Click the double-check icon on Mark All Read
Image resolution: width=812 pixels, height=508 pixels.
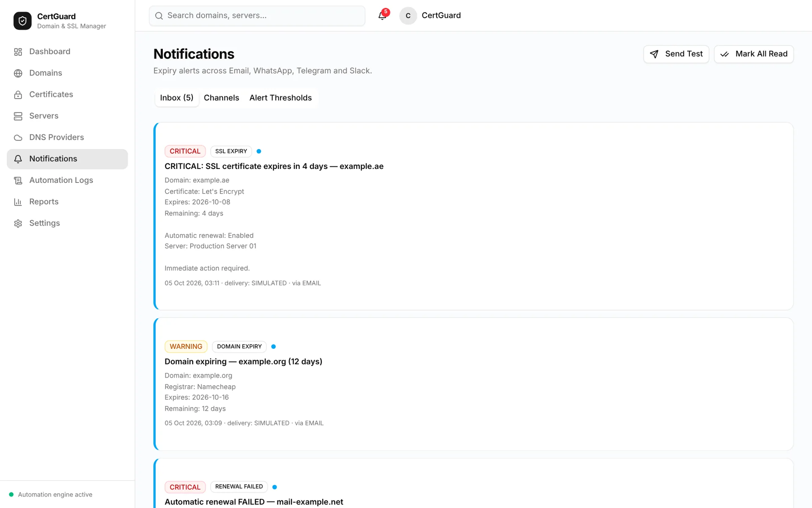tap(724, 54)
